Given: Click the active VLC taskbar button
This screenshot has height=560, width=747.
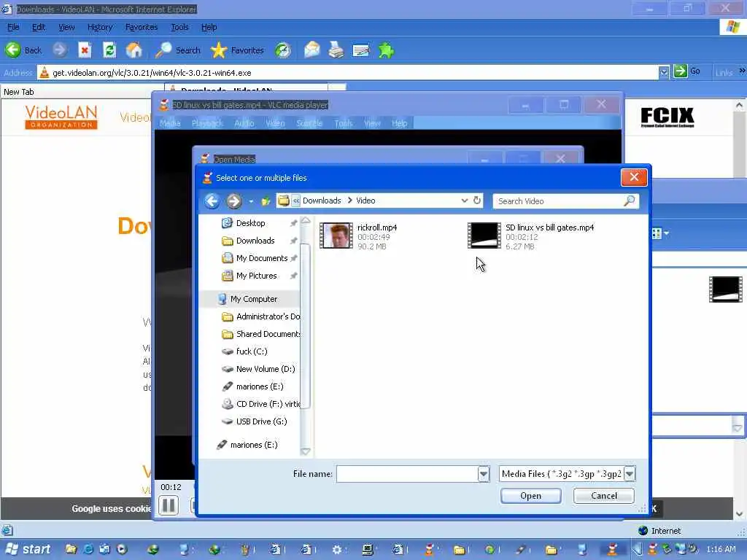Looking at the screenshot, I should tap(612, 550).
